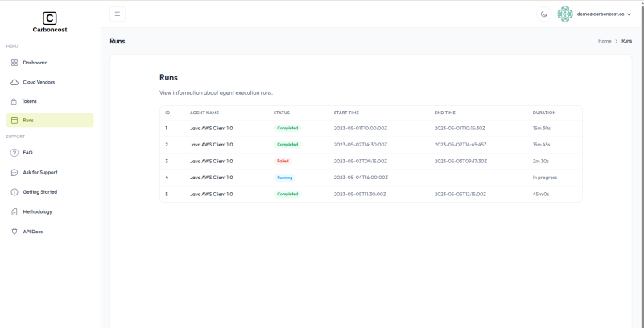
Task: Open the Cloud Vendors menu item
Action: tap(39, 82)
